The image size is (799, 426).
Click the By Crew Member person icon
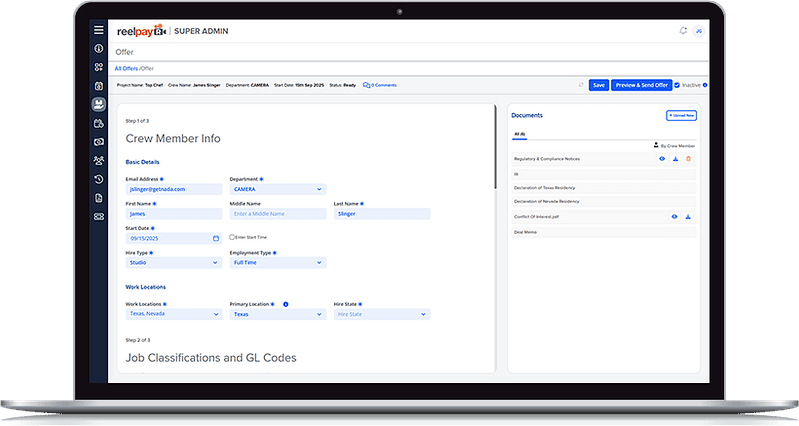pos(656,145)
